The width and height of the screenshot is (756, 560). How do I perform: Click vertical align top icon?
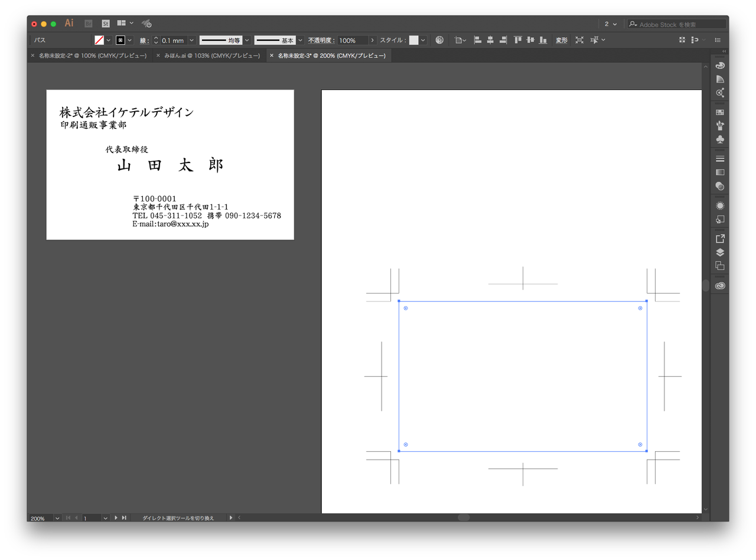[x=518, y=40]
